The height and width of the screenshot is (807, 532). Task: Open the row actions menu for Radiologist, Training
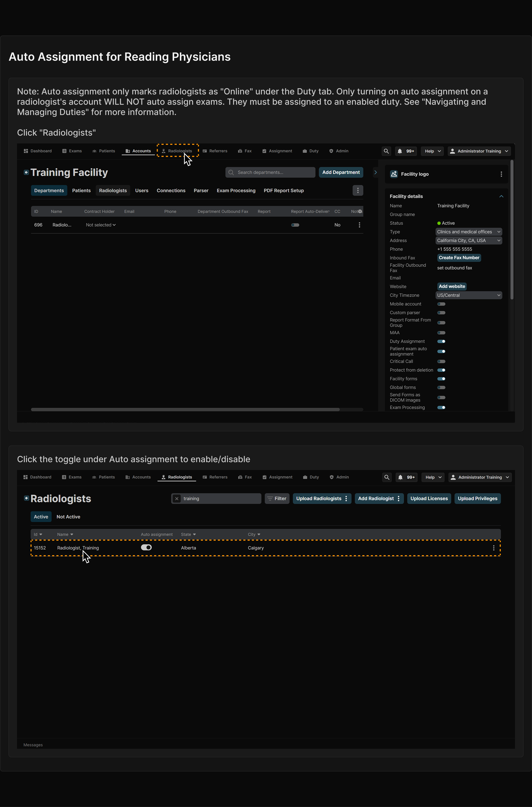494,548
